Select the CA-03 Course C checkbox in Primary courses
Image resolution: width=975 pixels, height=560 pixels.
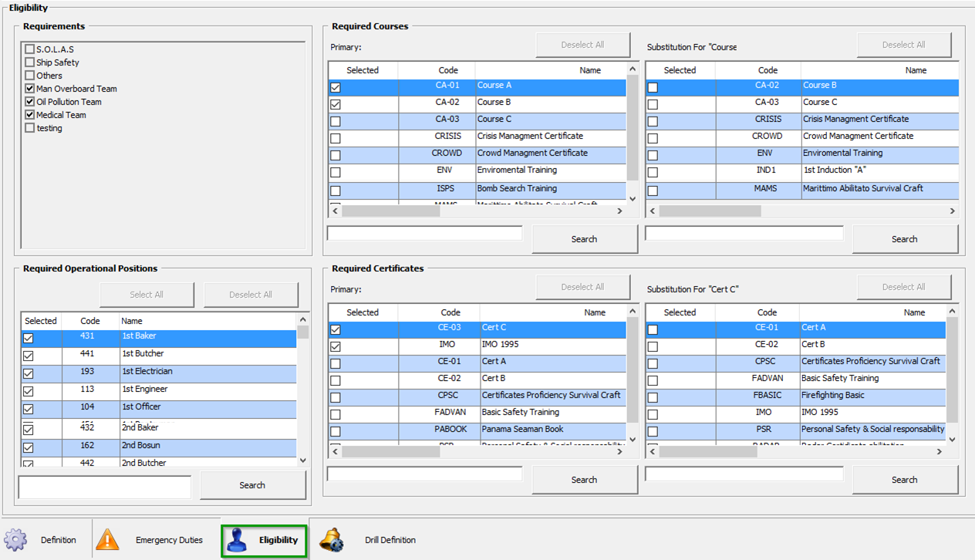click(x=335, y=120)
